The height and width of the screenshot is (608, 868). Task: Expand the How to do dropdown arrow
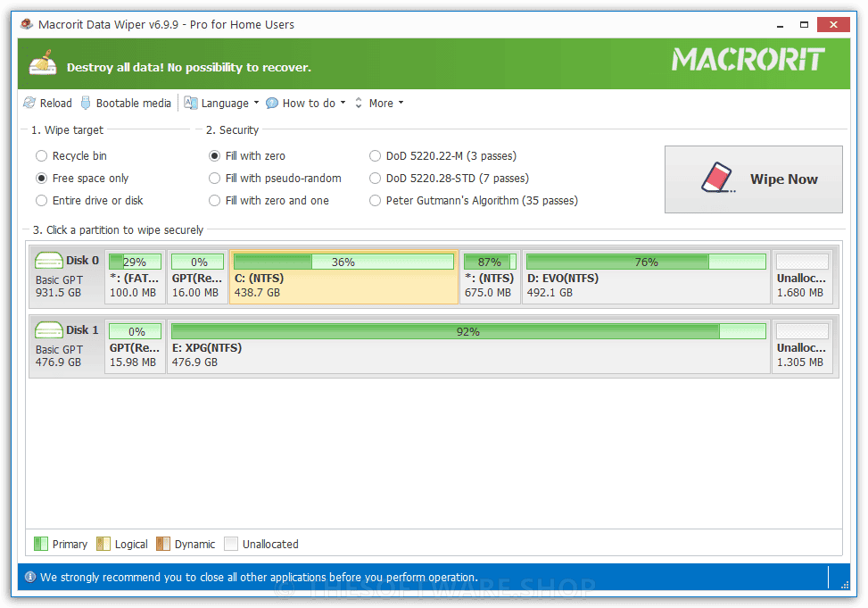tap(343, 103)
